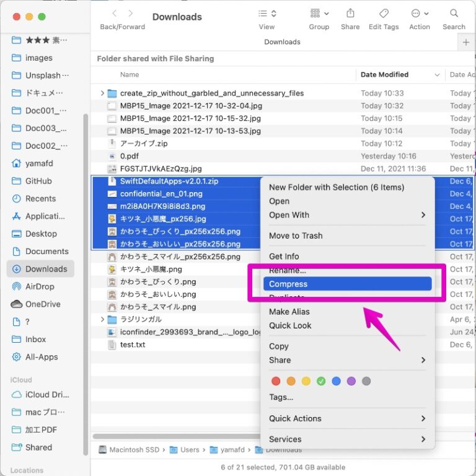Choose New Folder with Selection (6 Items)
Viewport: 476px width, 476px height.
(x=337, y=187)
